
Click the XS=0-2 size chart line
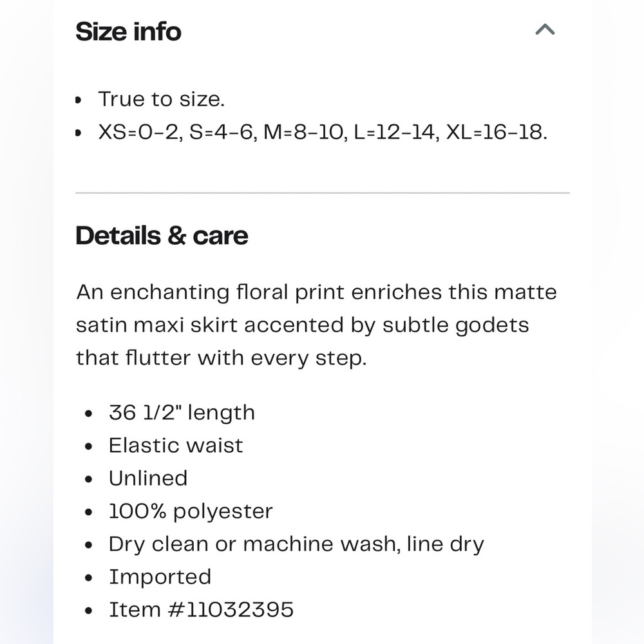(x=322, y=132)
